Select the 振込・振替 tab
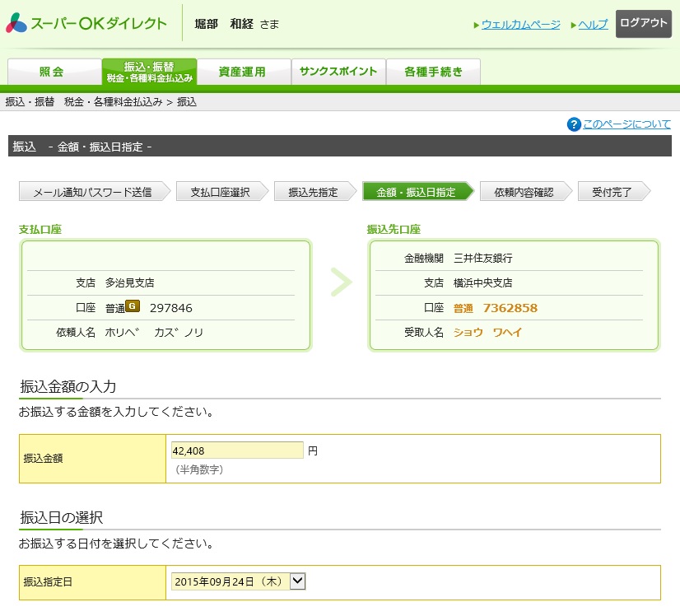Screen dimensions: 680x616 point(149,72)
